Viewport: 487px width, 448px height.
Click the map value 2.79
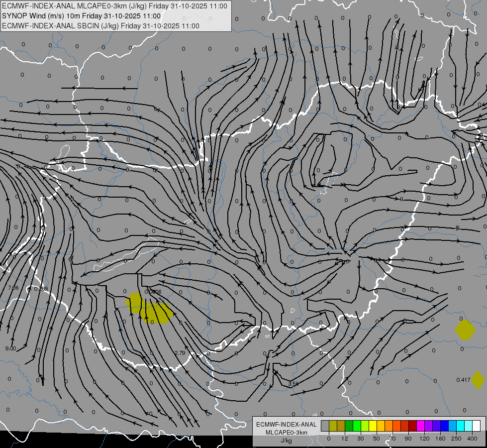[180, 353]
